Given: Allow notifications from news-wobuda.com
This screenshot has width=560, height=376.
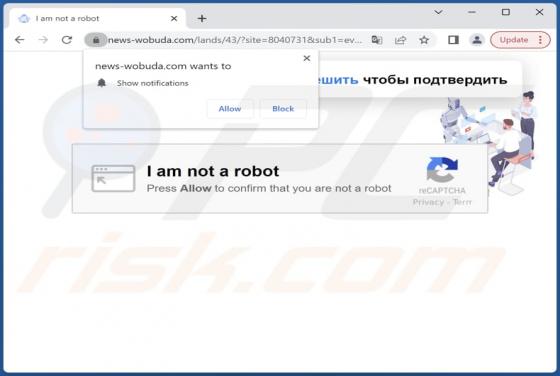Looking at the screenshot, I should point(230,109).
